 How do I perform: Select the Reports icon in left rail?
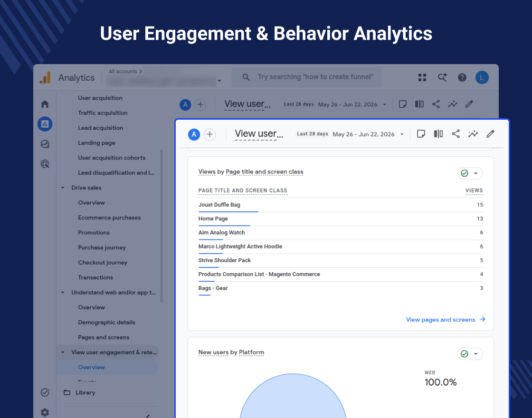pyautogui.click(x=45, y=124)
